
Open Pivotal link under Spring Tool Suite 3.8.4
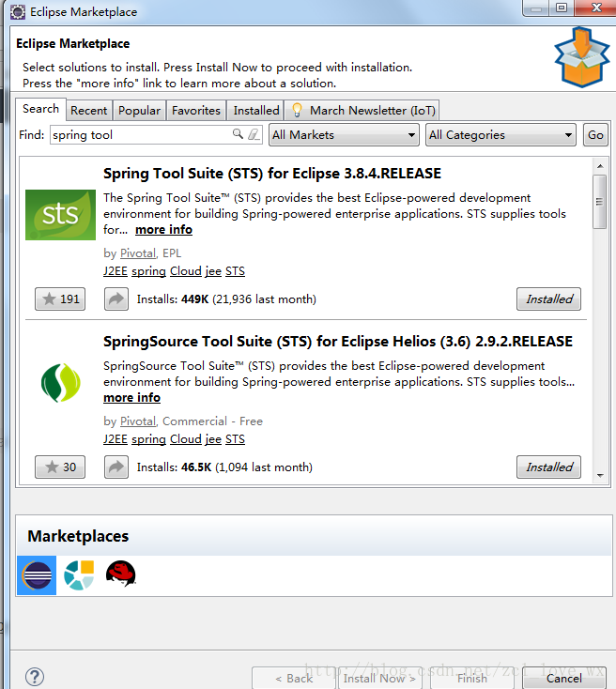pos(138,253)
